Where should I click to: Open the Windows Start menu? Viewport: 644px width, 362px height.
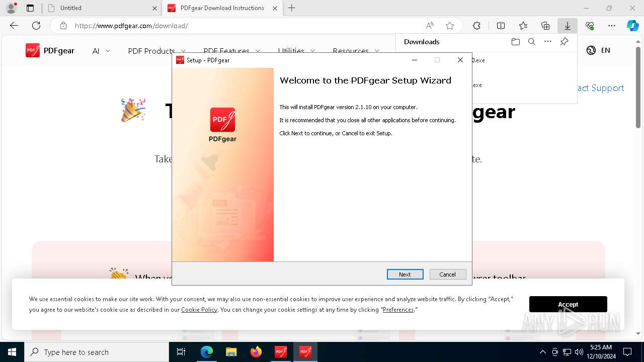tap(12, 352)
